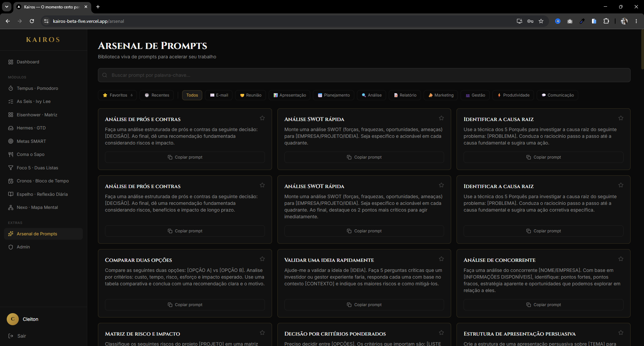Click the KAIROS logo

(x=43, y=40)
